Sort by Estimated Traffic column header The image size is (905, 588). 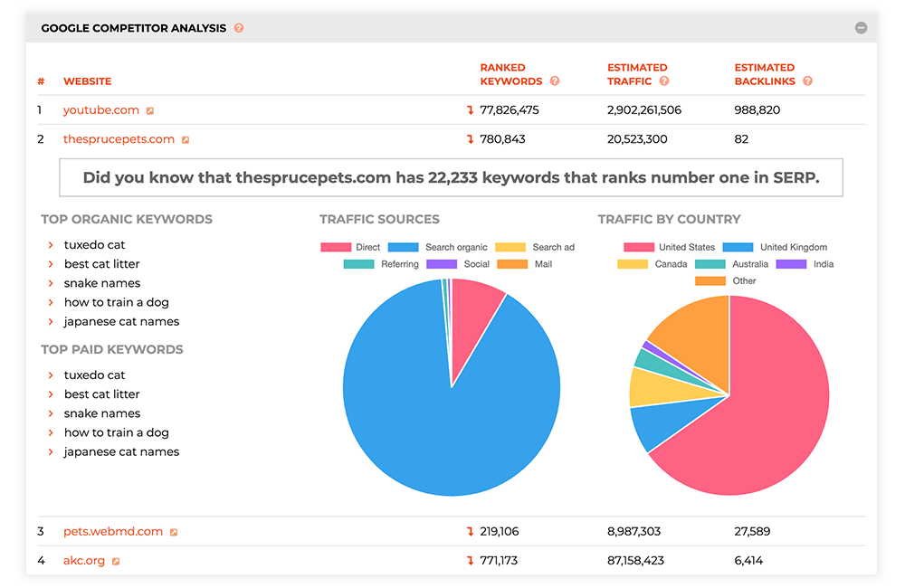tap(636, 74)
